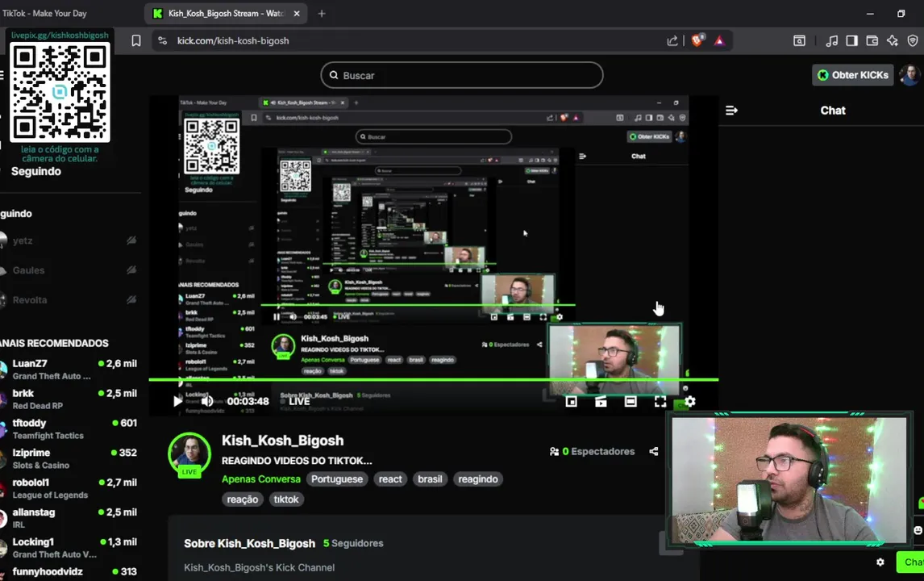Open the LuanZ7 recommended channel

coord(69,370)
